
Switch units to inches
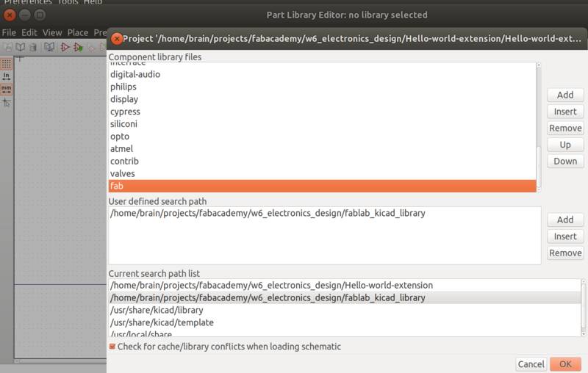tap(7, 76)
